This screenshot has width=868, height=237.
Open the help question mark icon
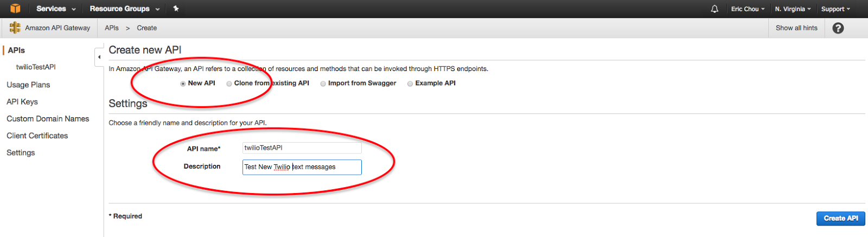coord(838,28)
